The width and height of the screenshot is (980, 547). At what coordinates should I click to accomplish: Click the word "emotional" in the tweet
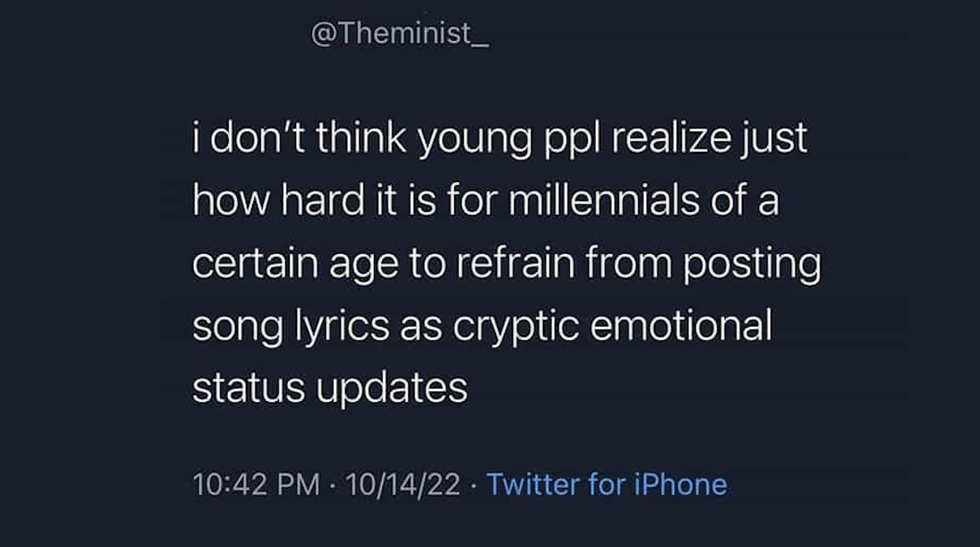point(681,326)
